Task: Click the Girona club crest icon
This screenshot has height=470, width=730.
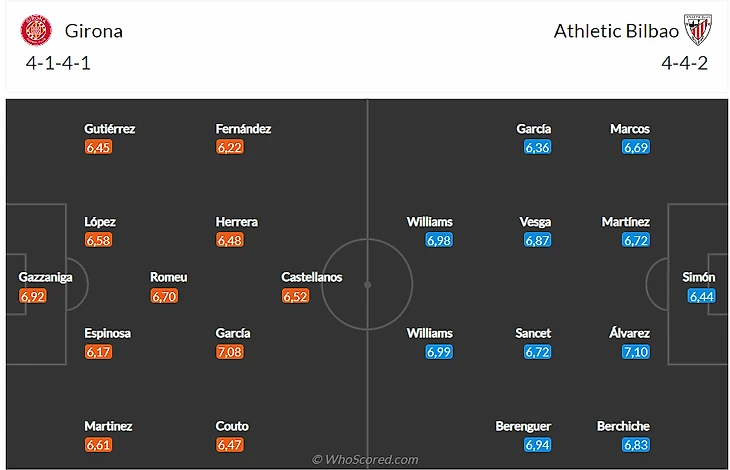Action: point(36,30)
